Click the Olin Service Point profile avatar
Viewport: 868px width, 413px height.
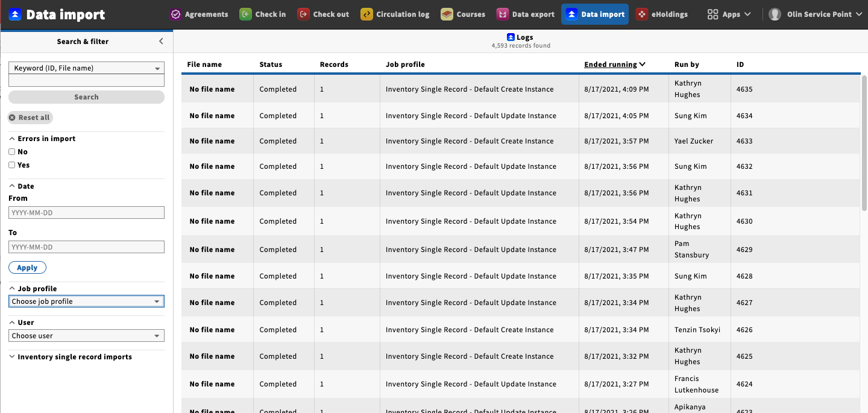pyautogui.click(x=775, y=14)
